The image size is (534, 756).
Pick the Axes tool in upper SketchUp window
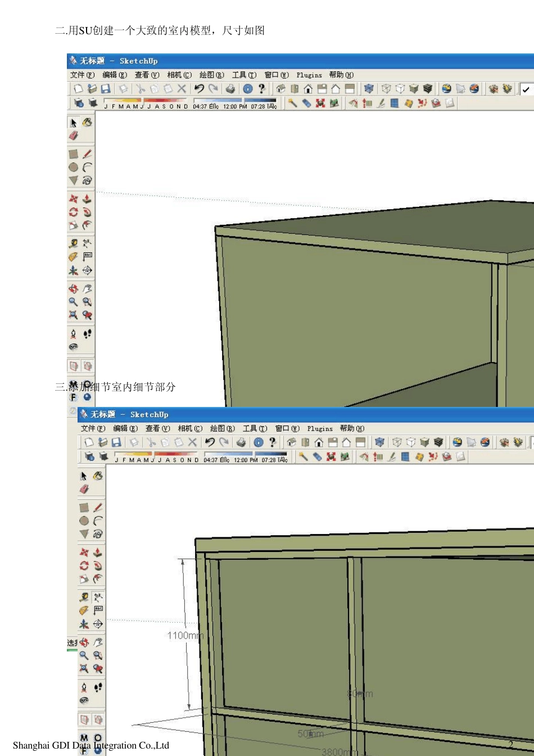(73, 270)
